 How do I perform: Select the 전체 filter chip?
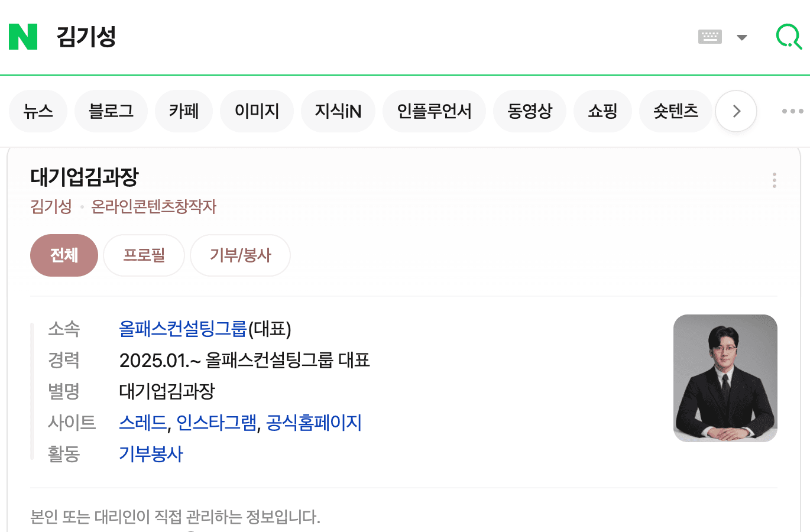click(64, 255)
